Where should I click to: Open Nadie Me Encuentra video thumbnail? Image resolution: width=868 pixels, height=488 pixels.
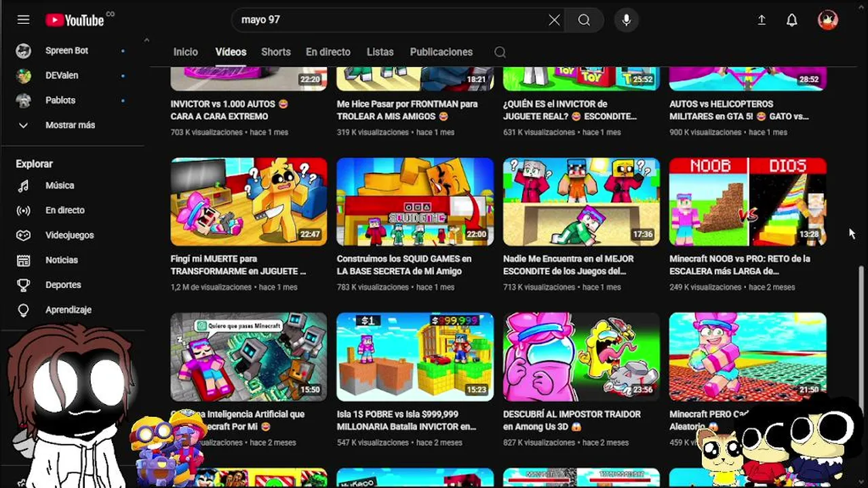[581, 202]
